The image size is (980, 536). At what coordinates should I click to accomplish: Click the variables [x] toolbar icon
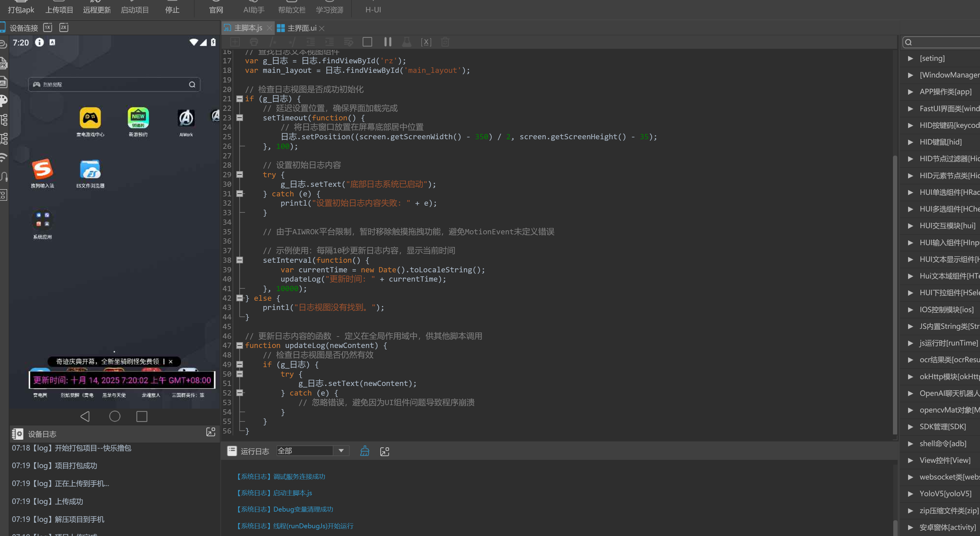point(426,42)
